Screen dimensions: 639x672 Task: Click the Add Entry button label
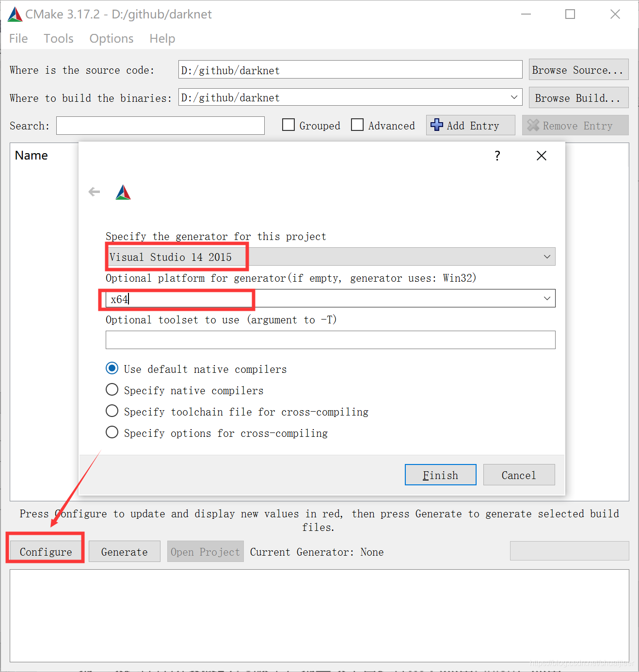(x=473, y=126)
